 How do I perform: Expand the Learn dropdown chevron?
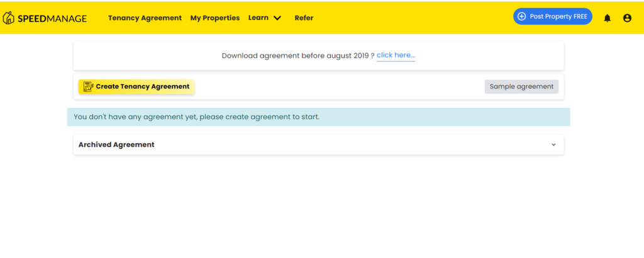click(277, 18)
